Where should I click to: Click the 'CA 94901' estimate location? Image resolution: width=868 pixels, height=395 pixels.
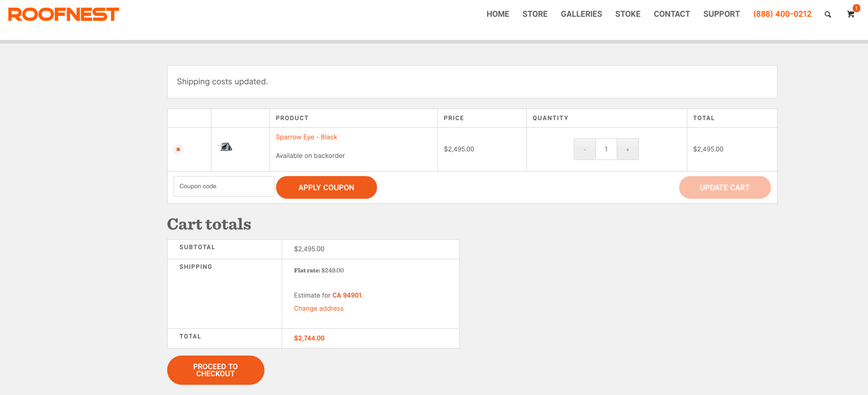coord(347,296)
